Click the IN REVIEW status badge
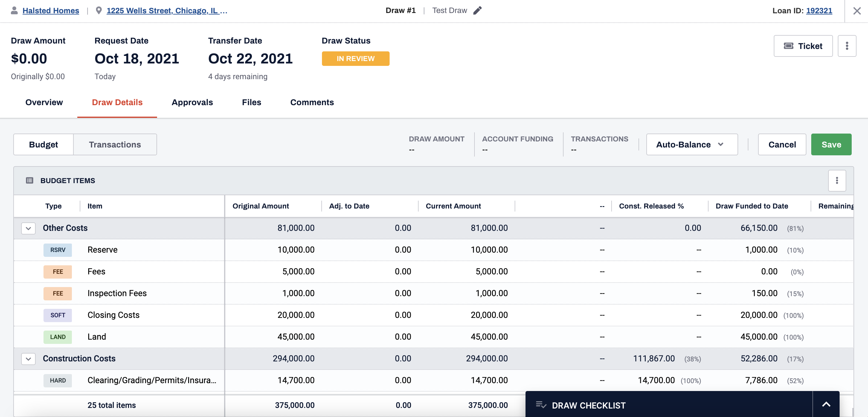868x417 pixels. click(355, 59)
